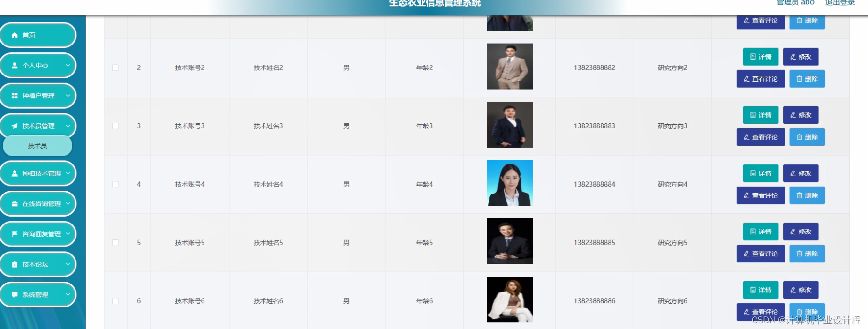The image size is (868, 329).
Task: Open 查看评论 for 技术账号2
Action: [761, 79]
